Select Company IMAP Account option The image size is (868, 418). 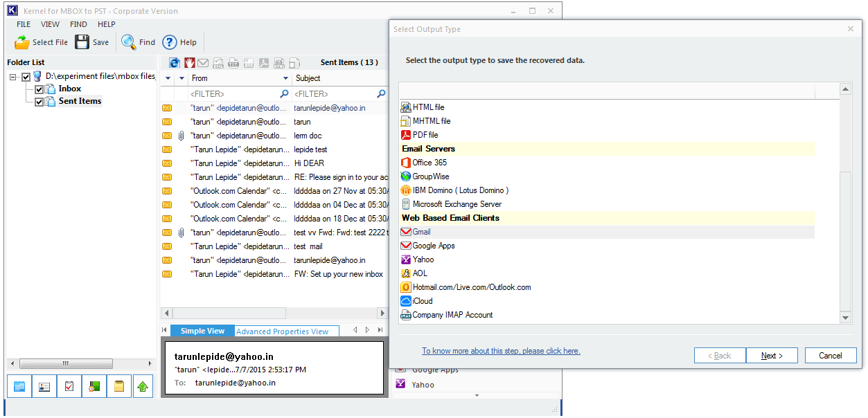pos(447,315)
